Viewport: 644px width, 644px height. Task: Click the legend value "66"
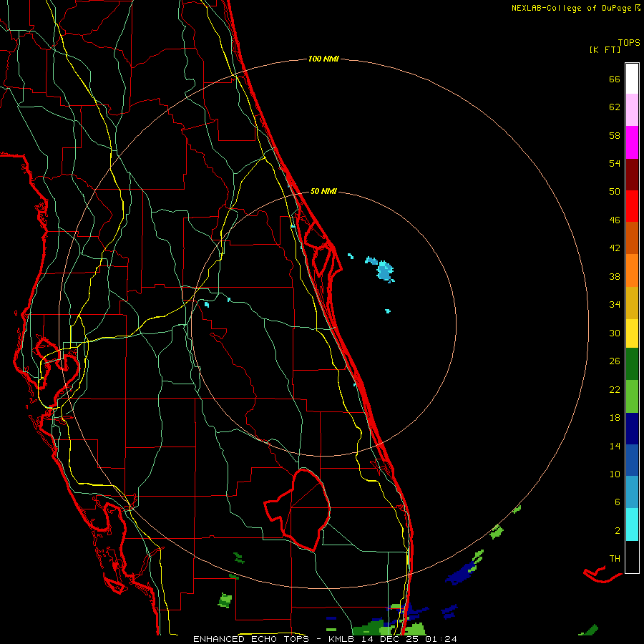(615, 79)
